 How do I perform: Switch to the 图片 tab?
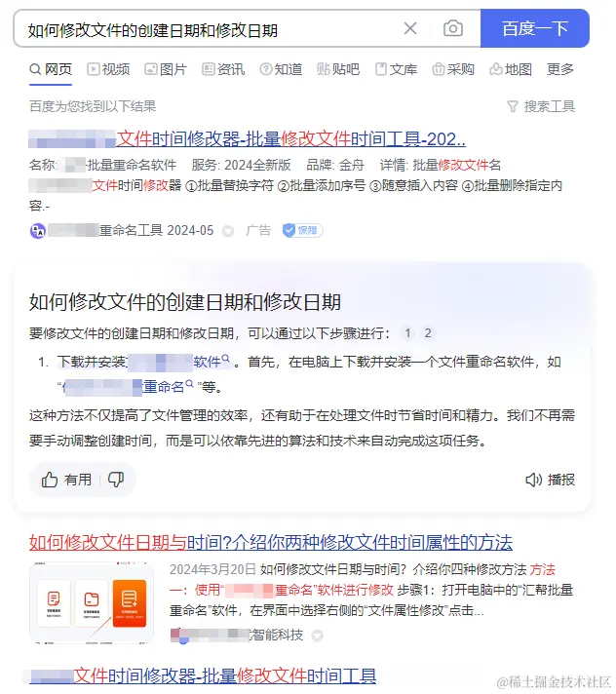click(x=166, y=69)
